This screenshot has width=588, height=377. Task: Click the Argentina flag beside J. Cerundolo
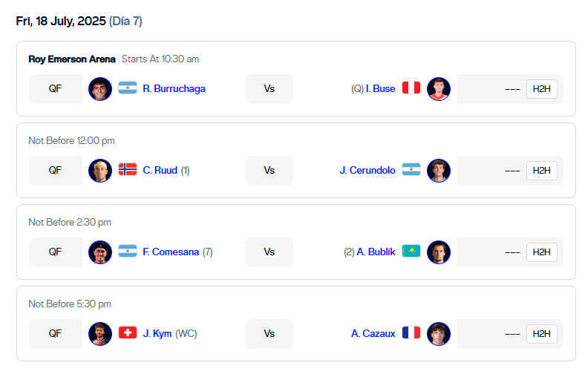(411, 169)
